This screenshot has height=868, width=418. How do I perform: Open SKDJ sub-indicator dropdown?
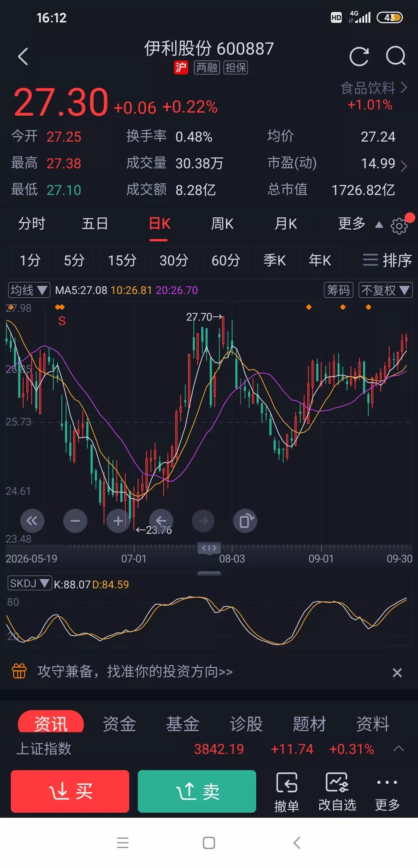pos(30,583)
